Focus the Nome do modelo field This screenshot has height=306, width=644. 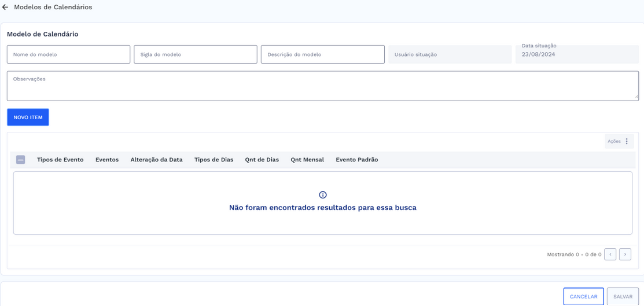coord(68,54)
